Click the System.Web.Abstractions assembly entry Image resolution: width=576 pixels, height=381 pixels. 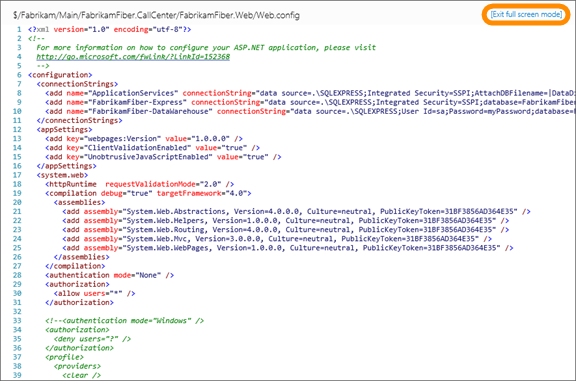point(296,212)
